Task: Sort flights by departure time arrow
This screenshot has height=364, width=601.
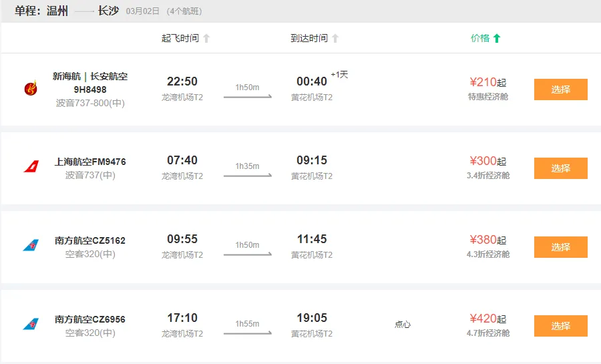Action: tap(206, 39)
